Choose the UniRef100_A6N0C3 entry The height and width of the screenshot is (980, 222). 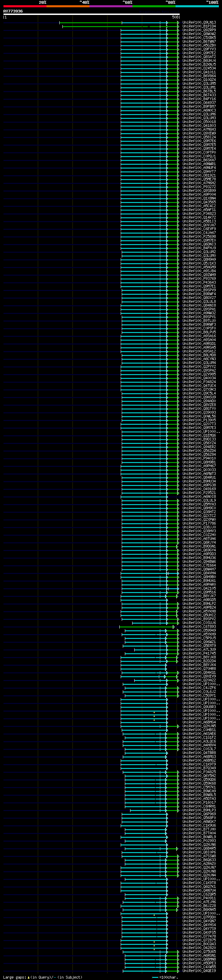point(199,110)
